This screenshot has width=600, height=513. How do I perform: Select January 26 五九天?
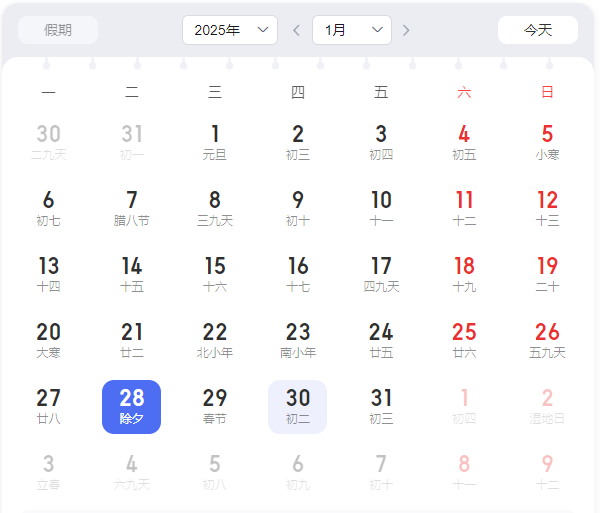pyautogui.click(x=547, y=341)
